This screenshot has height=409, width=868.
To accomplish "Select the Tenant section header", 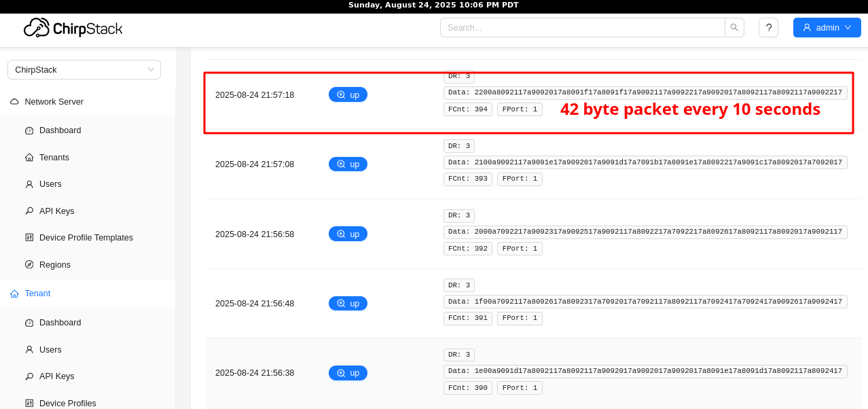I will click(x=37, y=294).
